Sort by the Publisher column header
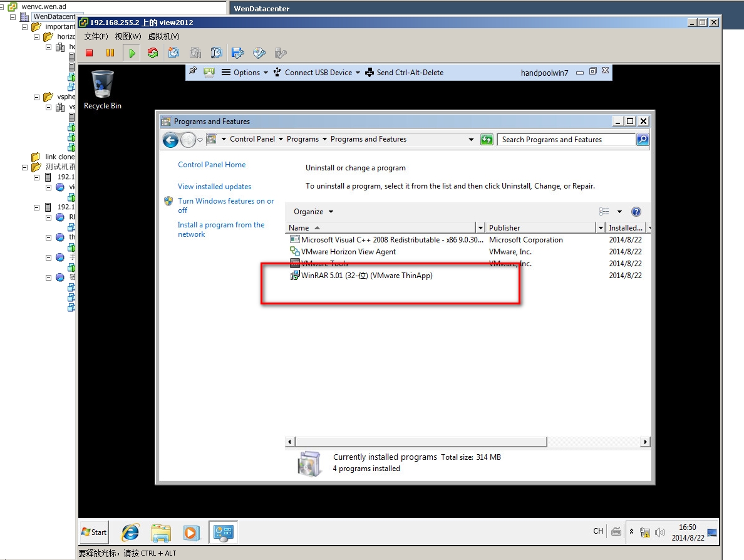Viewport: 744px width, 560px height. tap(541, 228)
